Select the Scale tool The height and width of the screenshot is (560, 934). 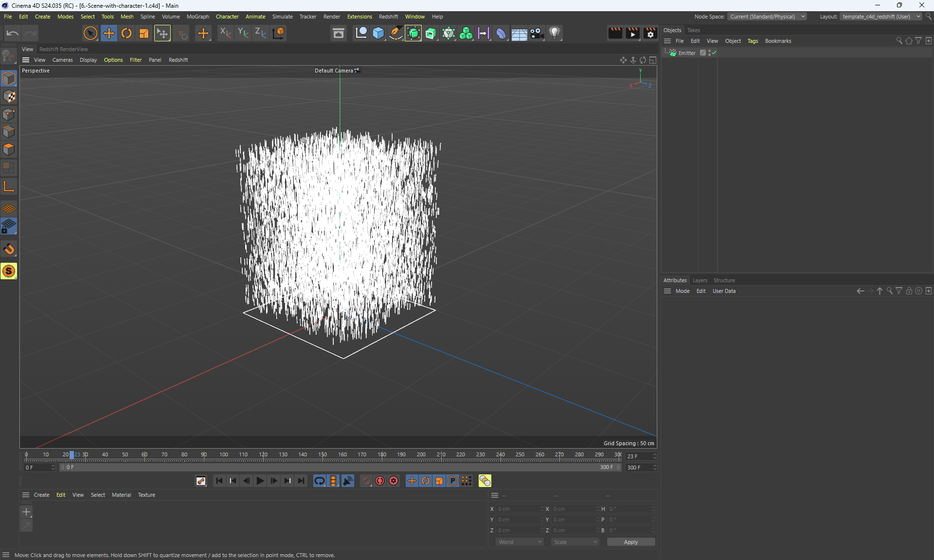[144, 33]
